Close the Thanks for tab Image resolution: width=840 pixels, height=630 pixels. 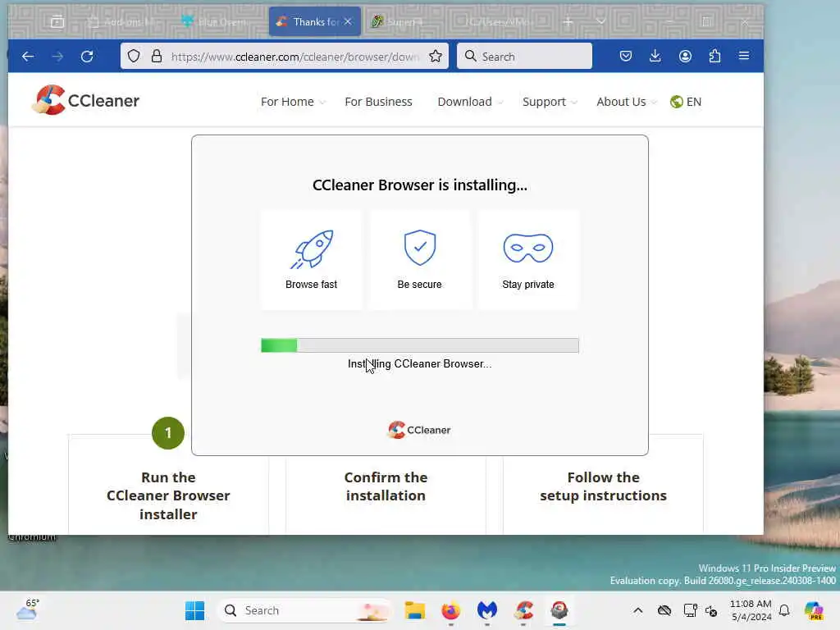coord(348,22)
